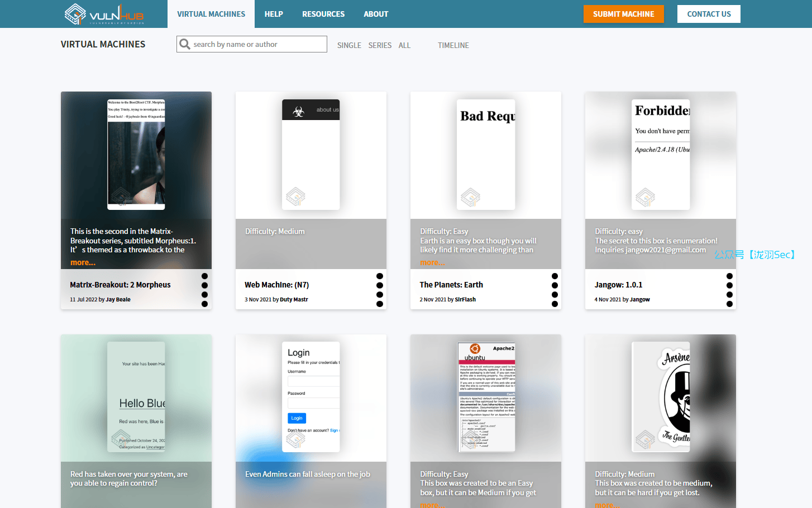
Task: Open the dots menu on Jangow 1.0.1 card
Action: (x=729, y=290)
